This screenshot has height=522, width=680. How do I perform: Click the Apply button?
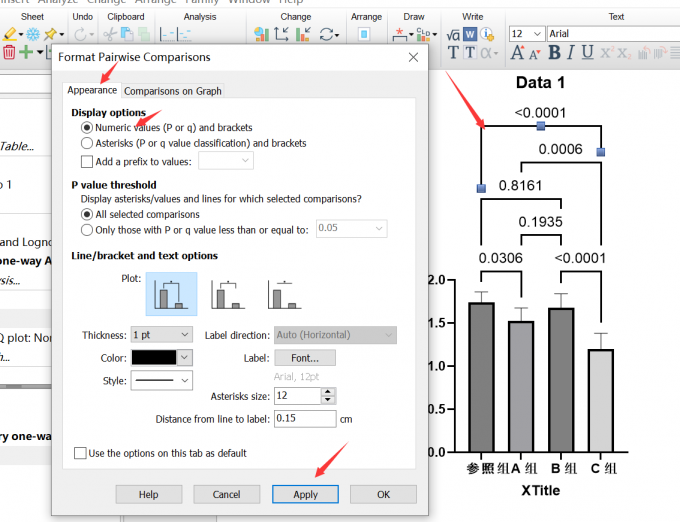[305, 494]
